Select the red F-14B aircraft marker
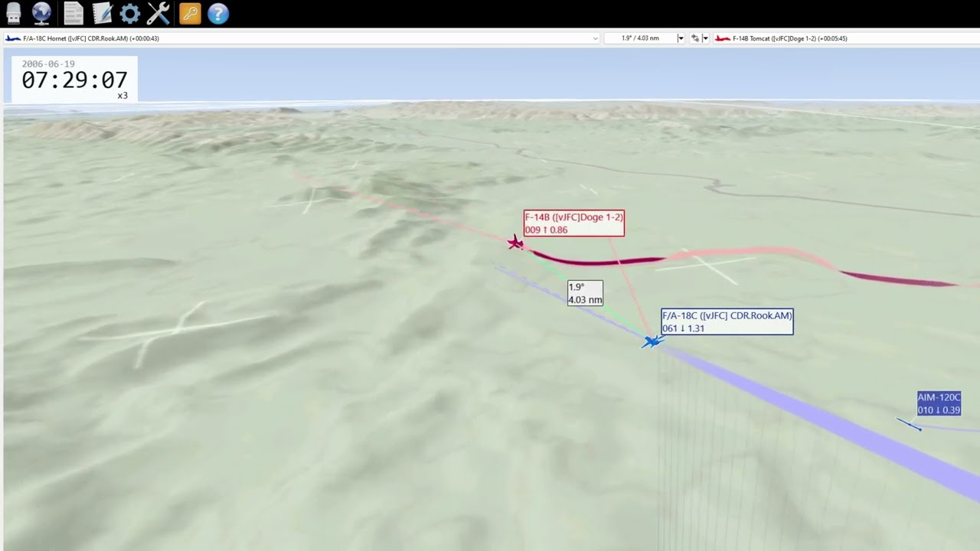This screenshot has width=980, height=551. [x=515, y=243]
